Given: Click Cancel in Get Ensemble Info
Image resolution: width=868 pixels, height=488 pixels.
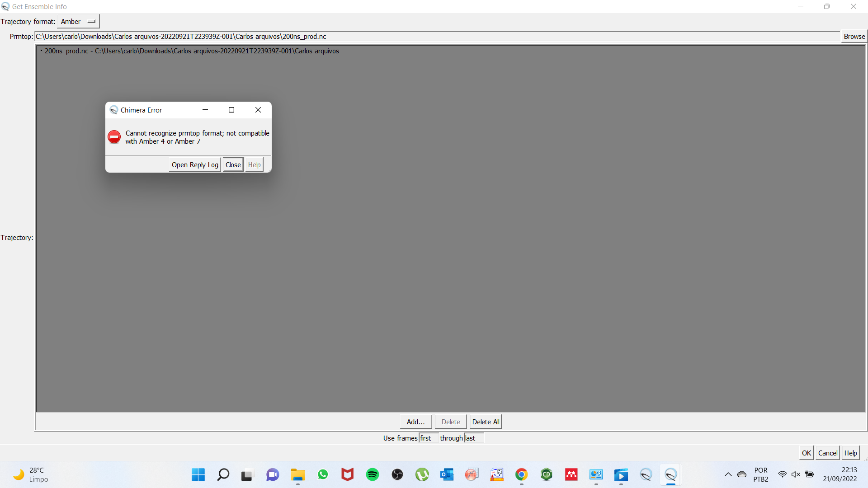Looking at the screenshot, I should [827, 453].
